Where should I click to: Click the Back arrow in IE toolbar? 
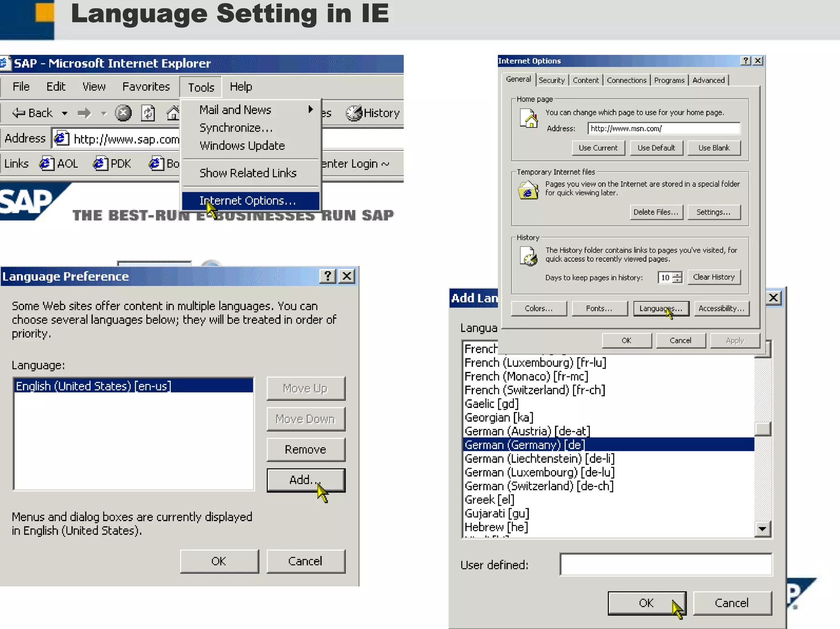33,113
